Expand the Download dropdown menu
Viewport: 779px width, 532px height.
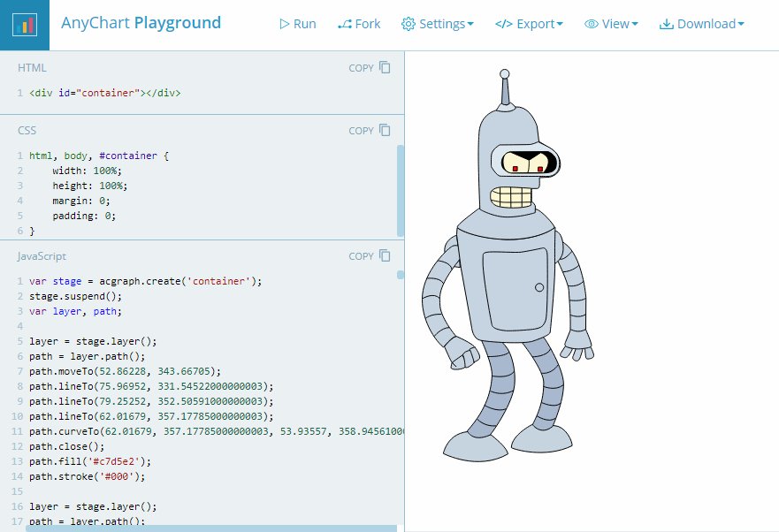701,24
